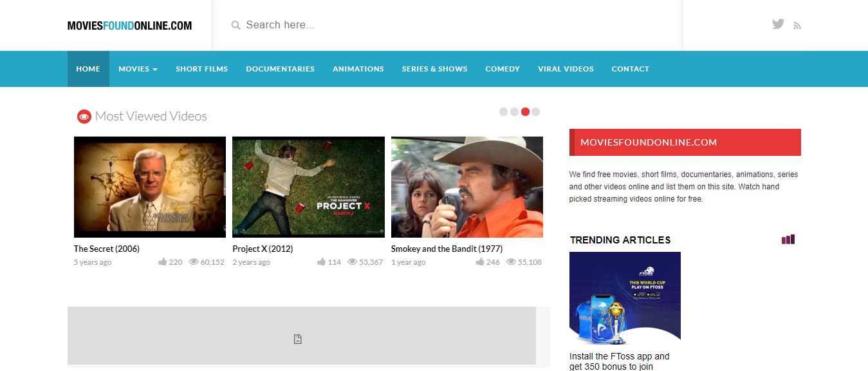This screenshot has height=371, width=868.
Task: Click the '1 year ago' timestamp
Action: coord(408,262)
